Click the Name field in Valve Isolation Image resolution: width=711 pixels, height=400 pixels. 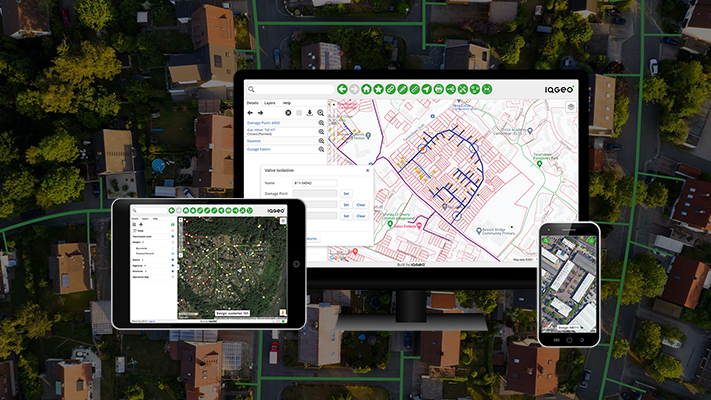pyautogui.click(x=315, y=183)
